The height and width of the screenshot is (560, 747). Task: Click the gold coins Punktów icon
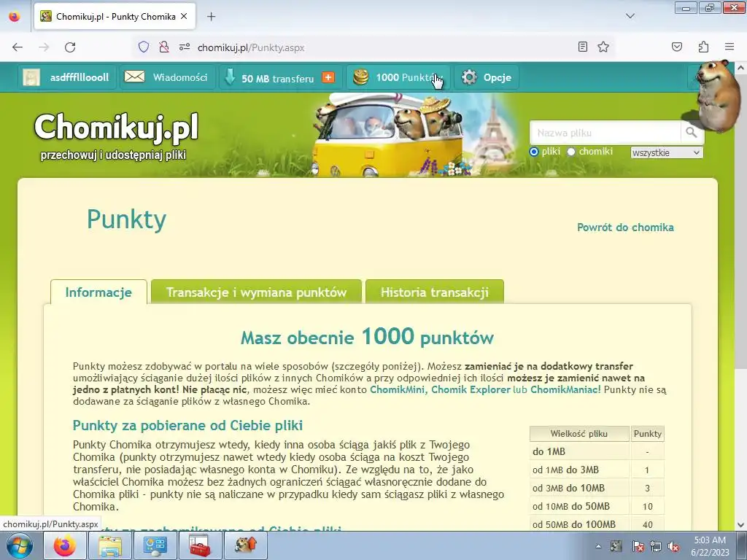[360, 77]
